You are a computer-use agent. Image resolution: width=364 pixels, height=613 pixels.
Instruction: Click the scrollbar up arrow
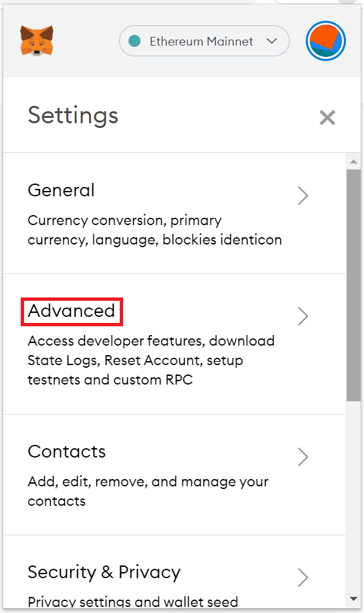pos(353,161)
